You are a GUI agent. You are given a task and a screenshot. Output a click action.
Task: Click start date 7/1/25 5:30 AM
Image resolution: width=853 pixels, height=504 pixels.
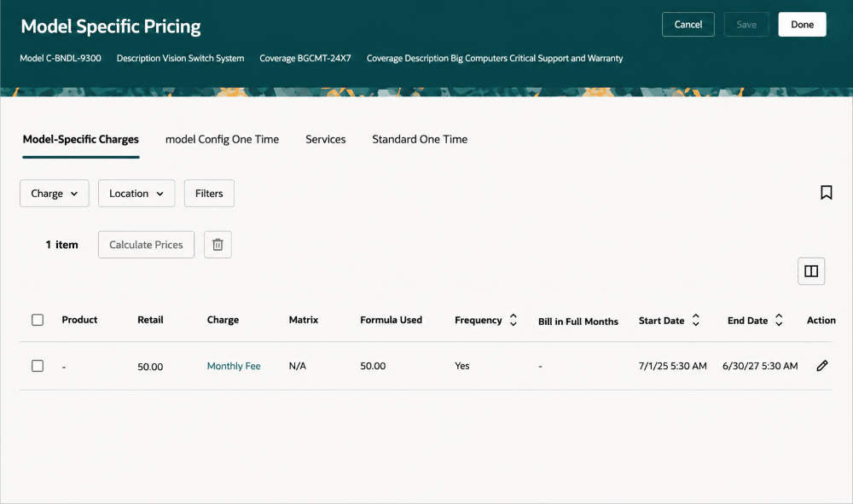673,366
